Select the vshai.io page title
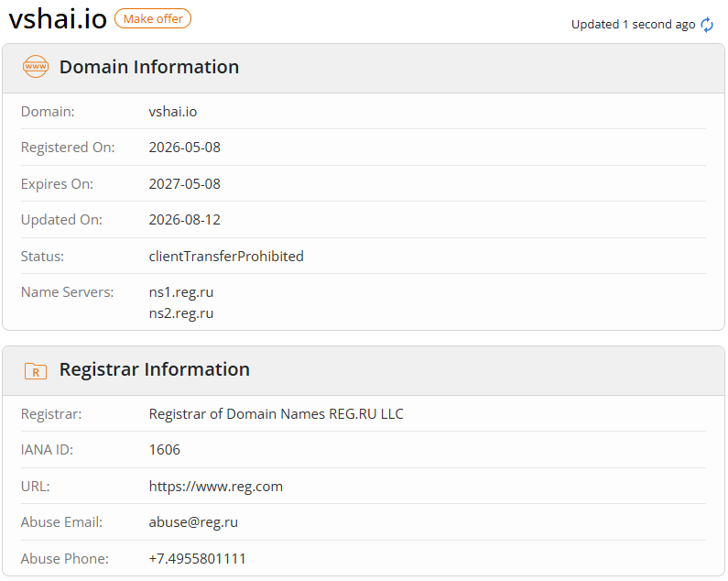 [58, 19]
